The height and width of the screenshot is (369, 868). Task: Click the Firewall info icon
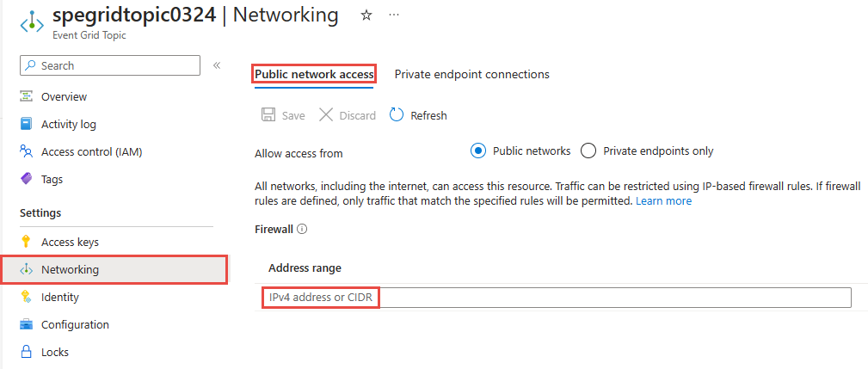[x=302, y=230]
